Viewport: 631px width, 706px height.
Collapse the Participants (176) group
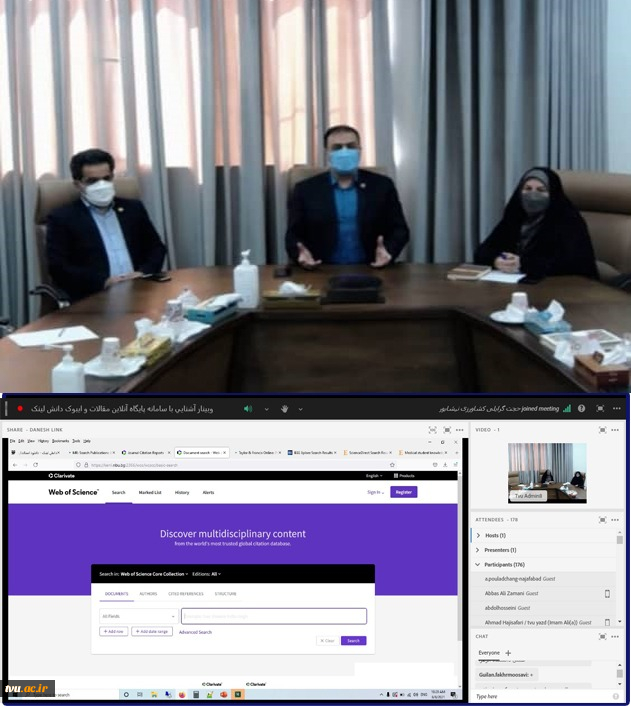point(477,564)
